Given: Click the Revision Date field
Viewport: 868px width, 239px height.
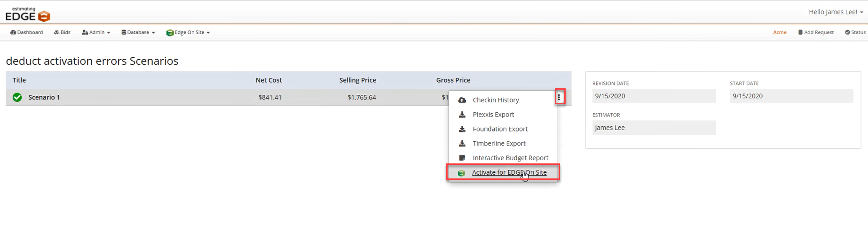Looking at the screenshot, I should 654,96.
